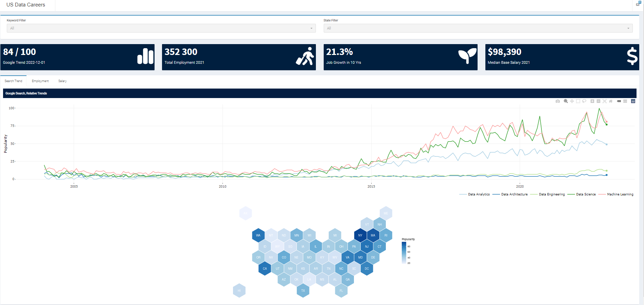Viewport: 644px width, 305px height.
Task: Click the '352 300' Total Employment value
Action: (x=181, y=52)
